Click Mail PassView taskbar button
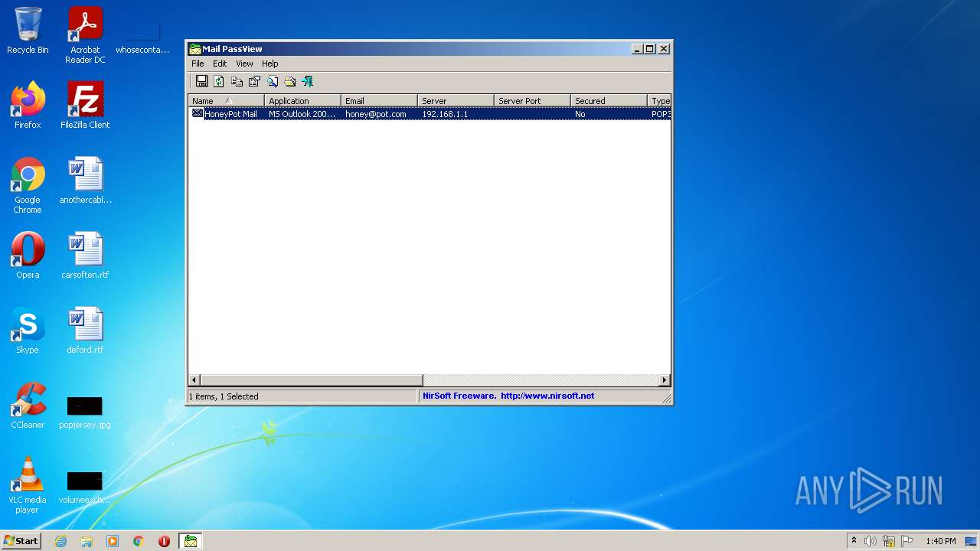 (x=190, y=541)
